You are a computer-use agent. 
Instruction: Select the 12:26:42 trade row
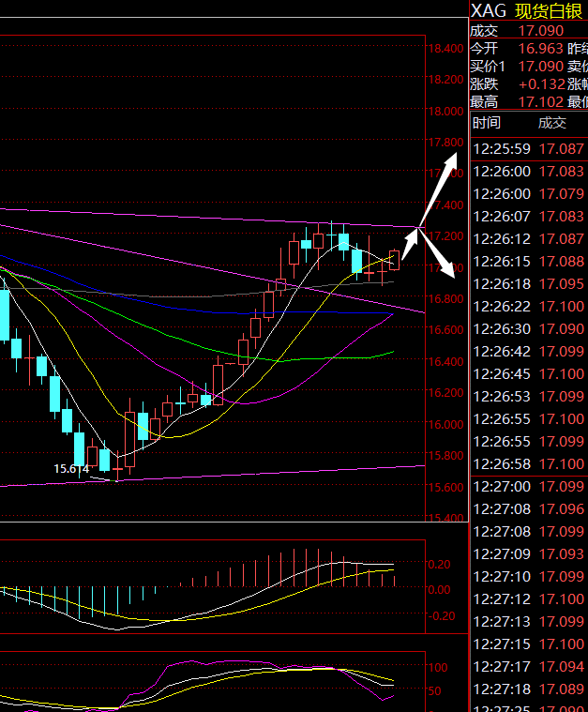tap(529, 352)
